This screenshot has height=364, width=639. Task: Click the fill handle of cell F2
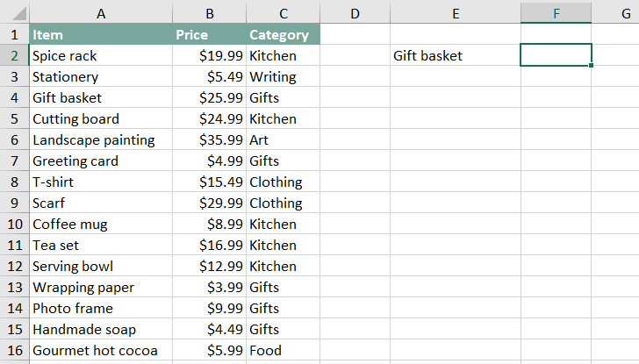tap(592, 66)
